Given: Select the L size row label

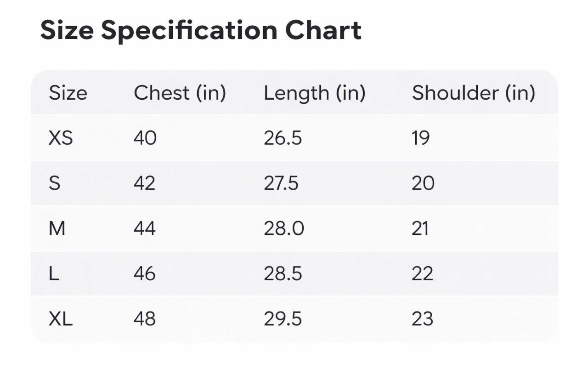Looking at the screenshot, I should click(54, 274).
